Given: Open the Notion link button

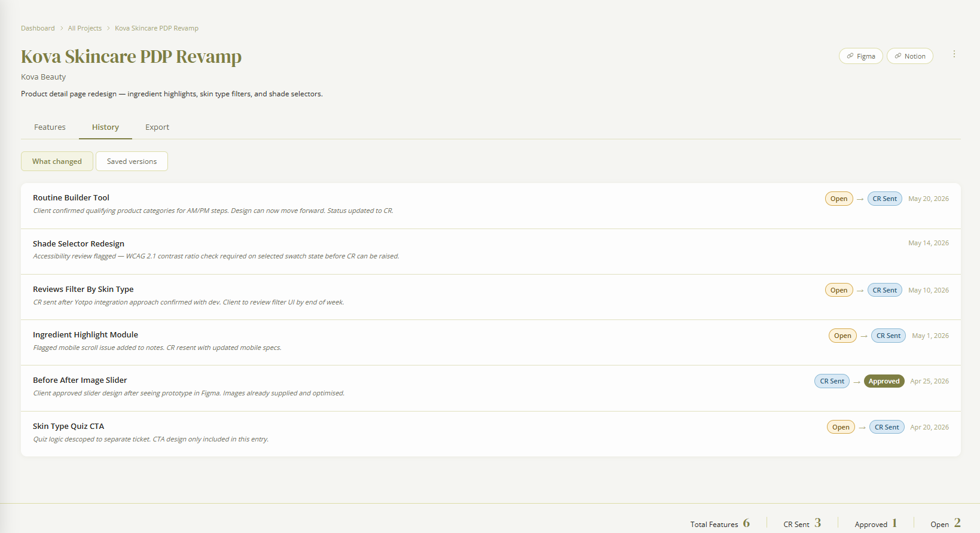Looking at the screenshot, I should (x=910, y=56).
